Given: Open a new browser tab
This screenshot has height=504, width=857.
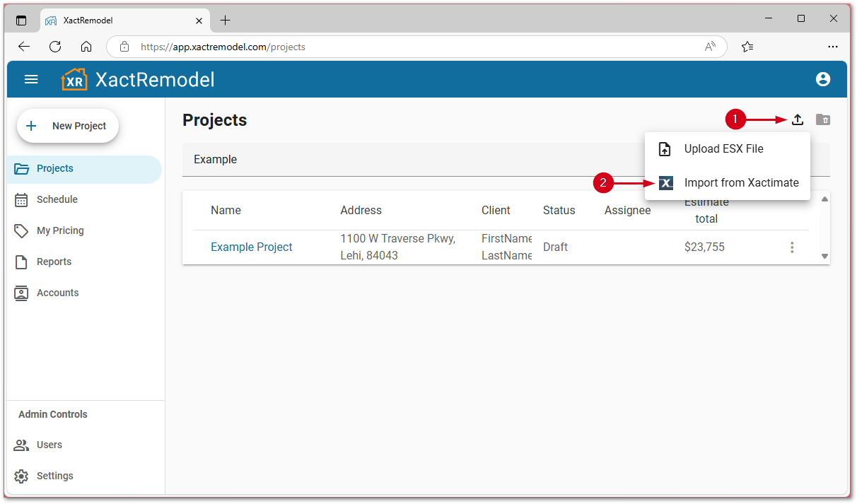Looking at the screenshot, I should tap(225, 20).
